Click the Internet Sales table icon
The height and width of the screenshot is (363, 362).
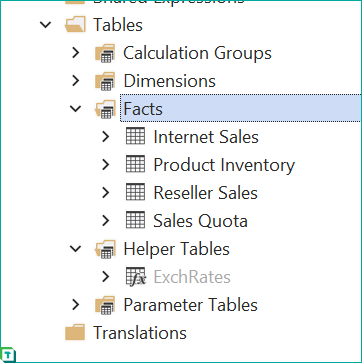(135, 136)
